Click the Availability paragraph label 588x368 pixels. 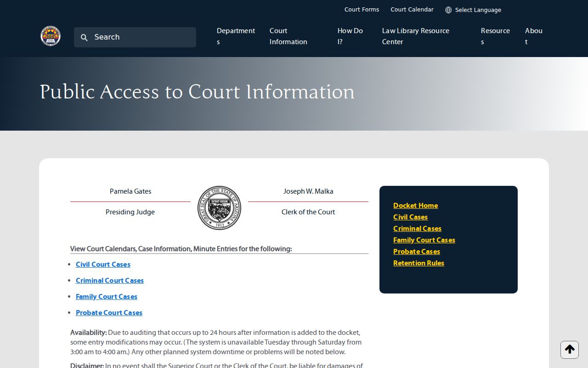click(88, 333)
